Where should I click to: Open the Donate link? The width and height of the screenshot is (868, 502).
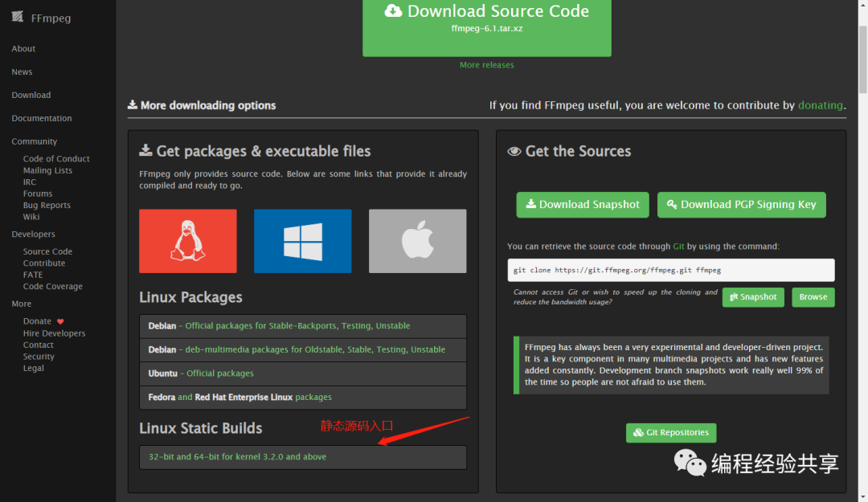coord(37,321)
